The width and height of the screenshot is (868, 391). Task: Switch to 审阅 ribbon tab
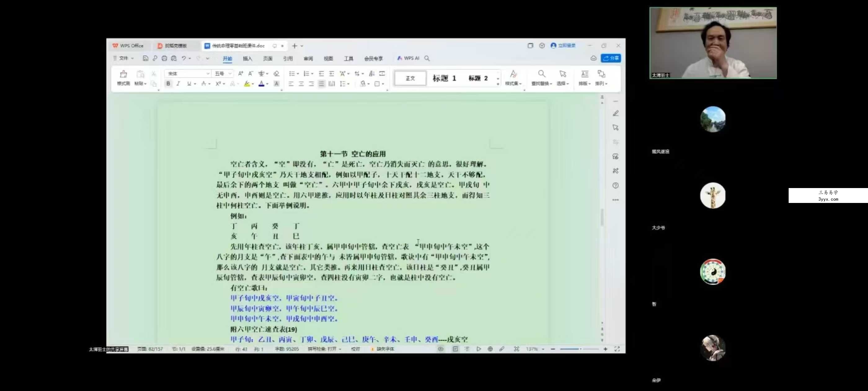(x=308, y=59)
